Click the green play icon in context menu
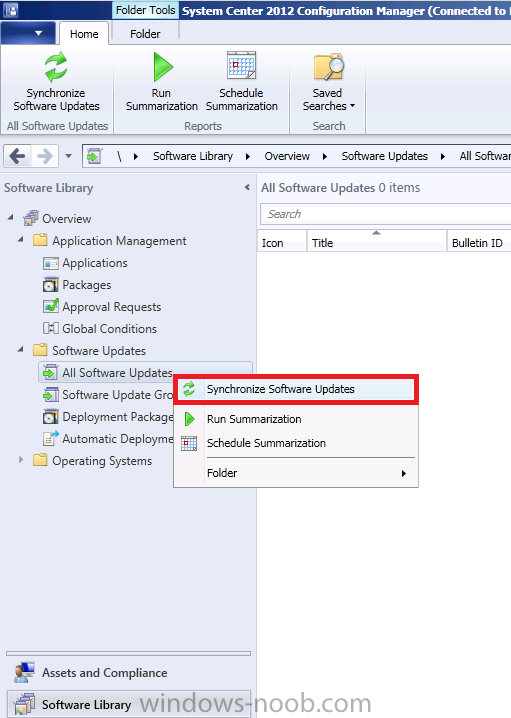This screenshot has height=718, width=511. [x=189, y=419]
